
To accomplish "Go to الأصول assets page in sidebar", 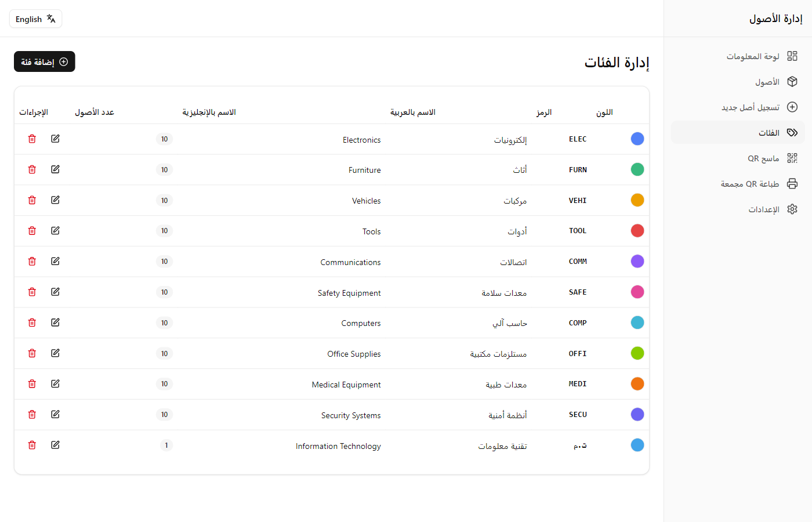I will point(738,81).
